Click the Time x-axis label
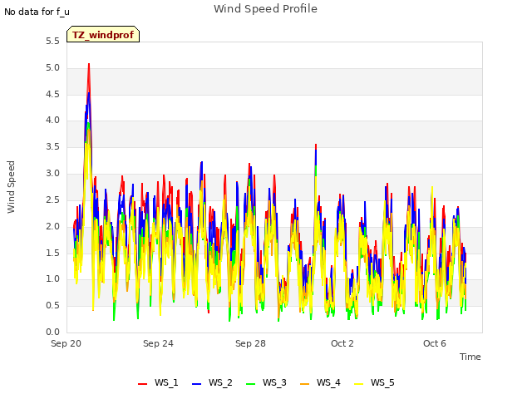The image size is (532, 399). [470, 357]
